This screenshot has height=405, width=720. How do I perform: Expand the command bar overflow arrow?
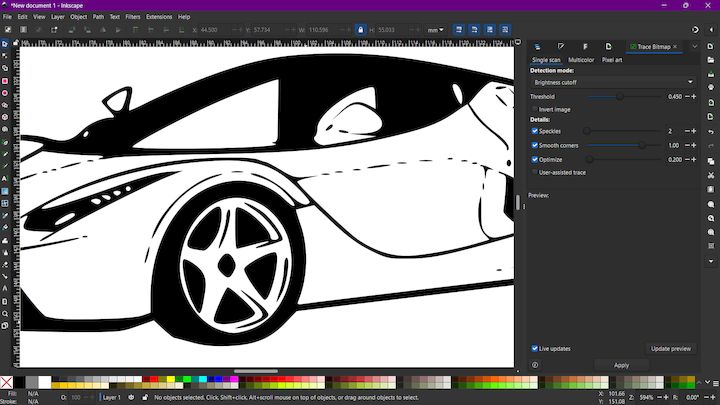click(x=711, y=261)
